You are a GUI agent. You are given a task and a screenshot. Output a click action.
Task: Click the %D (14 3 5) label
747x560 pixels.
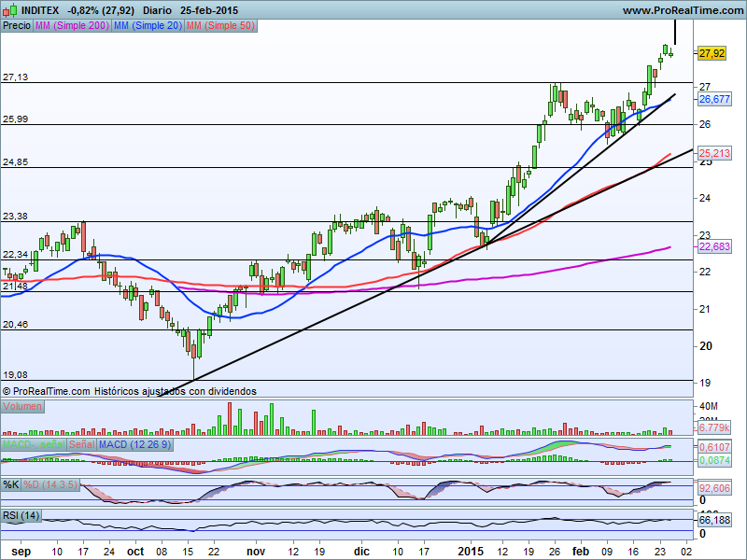[x=51, y=484]
